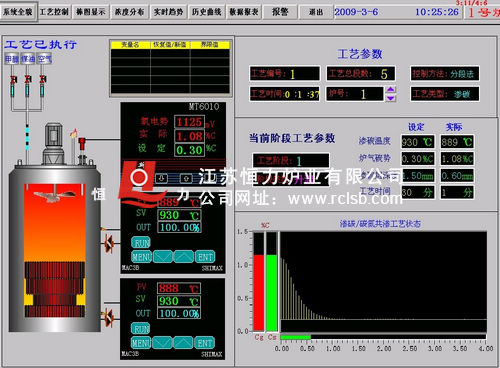Viewport: 500px width, 368px height.
Task: Click the 退出 exit button
Action: 316,12
